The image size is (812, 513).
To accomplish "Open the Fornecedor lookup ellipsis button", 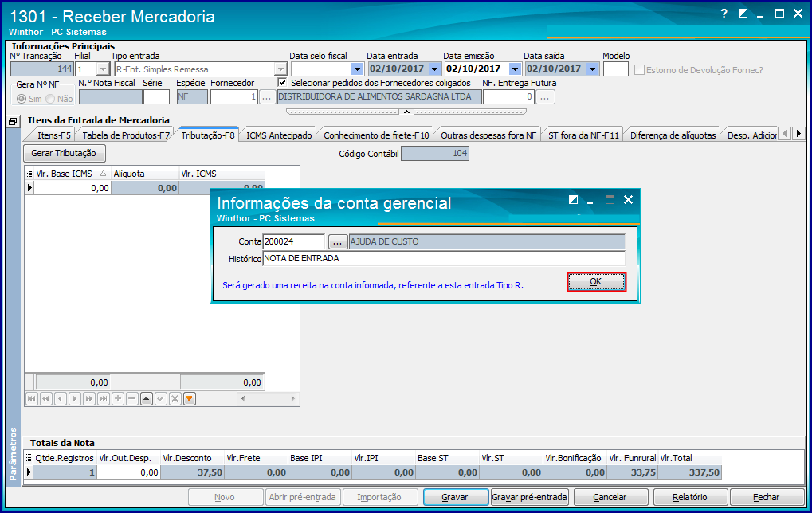I will click(266, 97).
